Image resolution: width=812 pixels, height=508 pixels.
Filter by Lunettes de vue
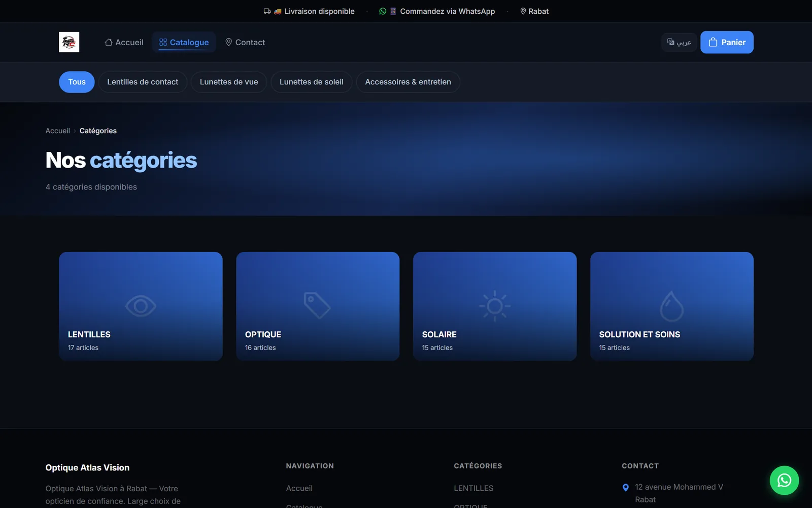coord(229,82)
